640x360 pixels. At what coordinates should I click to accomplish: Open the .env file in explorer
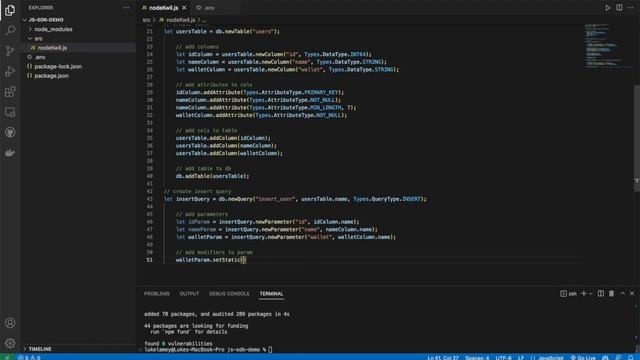coord(40,57)
